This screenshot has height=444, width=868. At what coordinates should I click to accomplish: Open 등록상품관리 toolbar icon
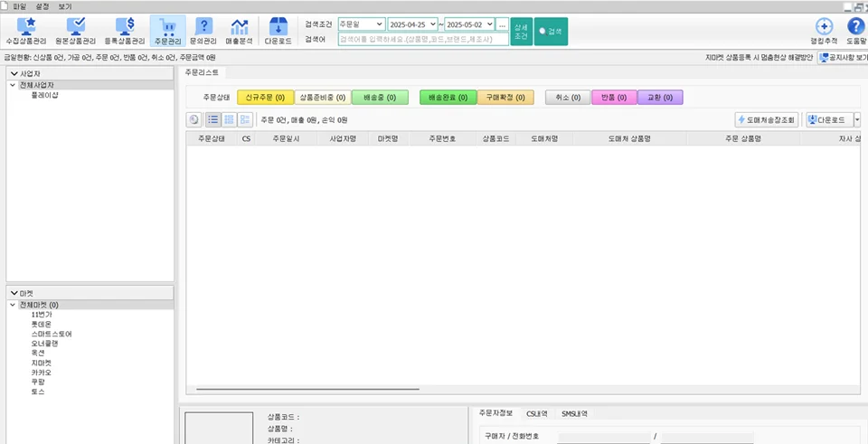(125, 31)
